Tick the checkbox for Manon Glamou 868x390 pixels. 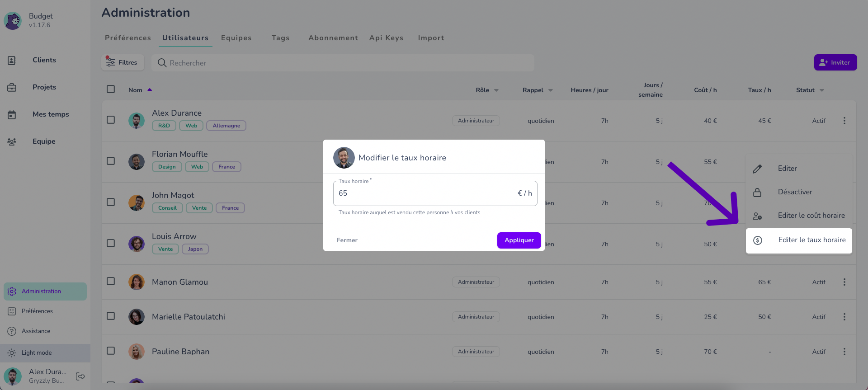(111, 281)
